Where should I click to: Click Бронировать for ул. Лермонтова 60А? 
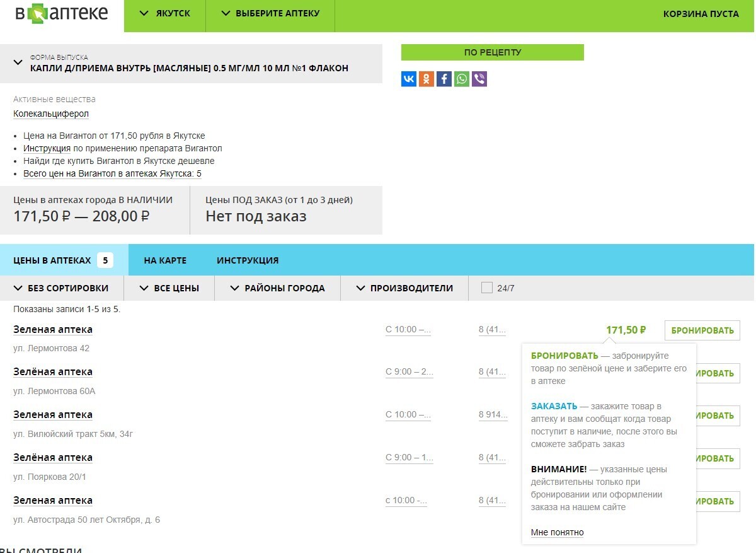(x=717, y=373)
